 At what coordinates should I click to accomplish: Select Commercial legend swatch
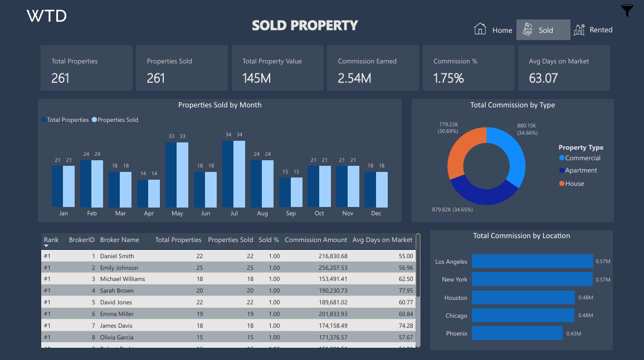(x=562, y=158)
